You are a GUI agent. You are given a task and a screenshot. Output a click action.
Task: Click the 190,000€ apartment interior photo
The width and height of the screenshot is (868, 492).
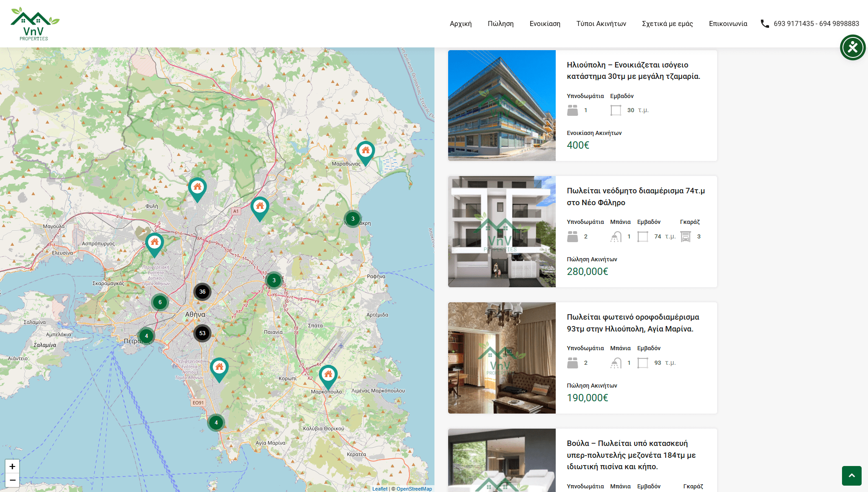[501, 358]
